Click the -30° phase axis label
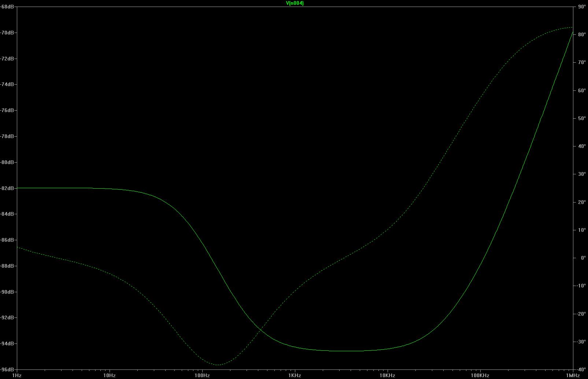 coord(581,342)
